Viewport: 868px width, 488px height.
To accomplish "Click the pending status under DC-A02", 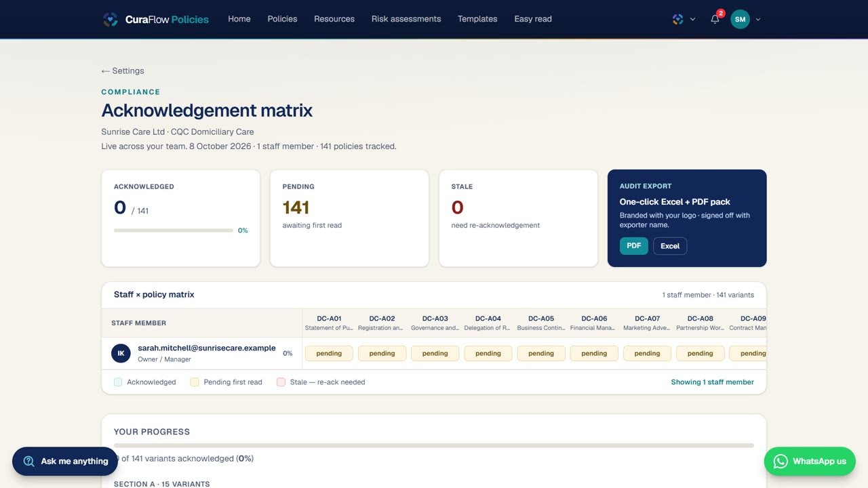I will [x=382, y=353].
